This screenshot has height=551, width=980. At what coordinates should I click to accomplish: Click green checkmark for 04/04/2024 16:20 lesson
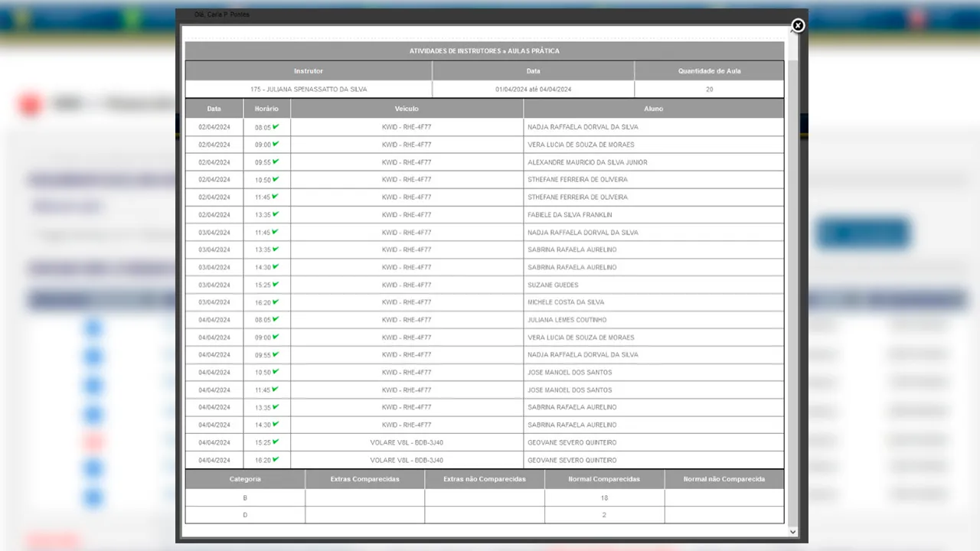(x=276, y=460)
